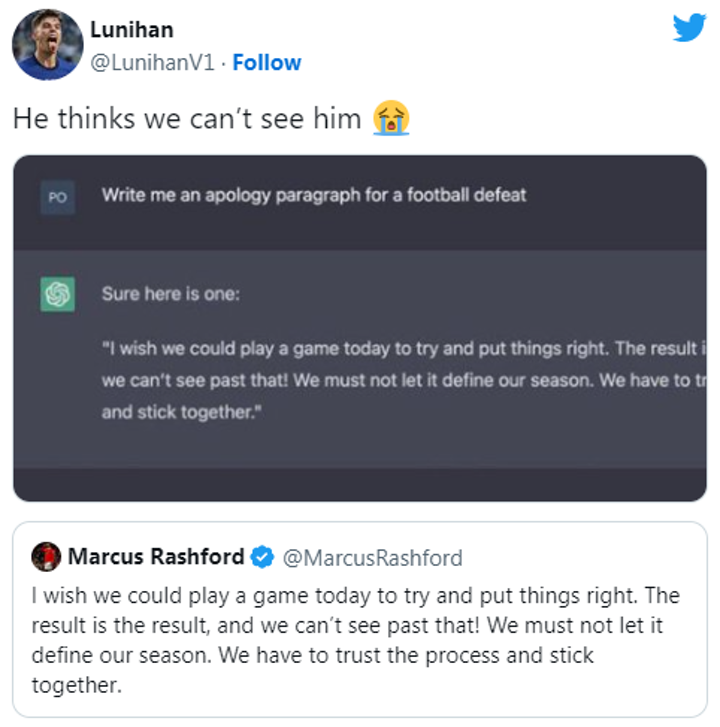Click Marcus Rashford's small avatar
The width and height of the screenshot is (720, 727).
click(46, 556)
